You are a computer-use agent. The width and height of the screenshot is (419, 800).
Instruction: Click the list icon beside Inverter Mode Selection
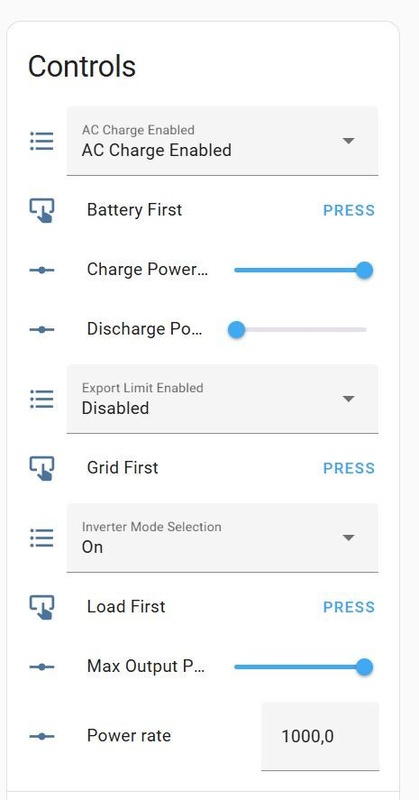(42, 538)
